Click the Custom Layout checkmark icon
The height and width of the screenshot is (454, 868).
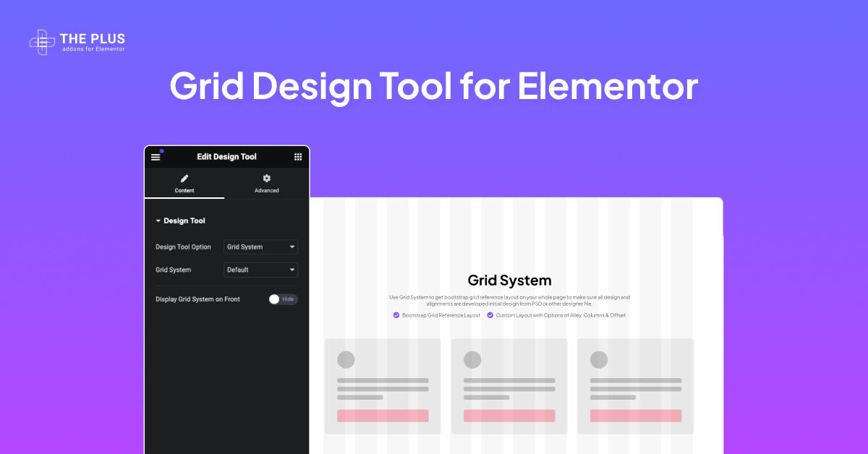click(490, 315)
